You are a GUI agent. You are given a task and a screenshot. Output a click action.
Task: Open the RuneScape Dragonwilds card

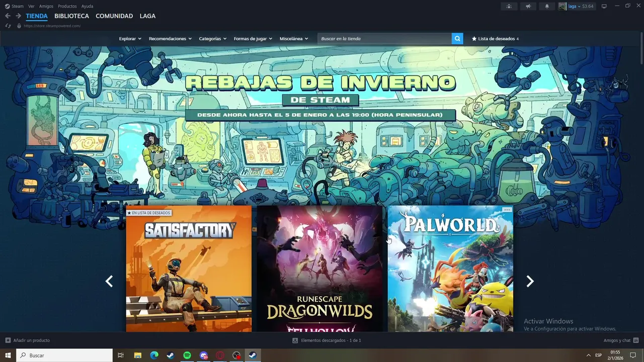[319, 269]
